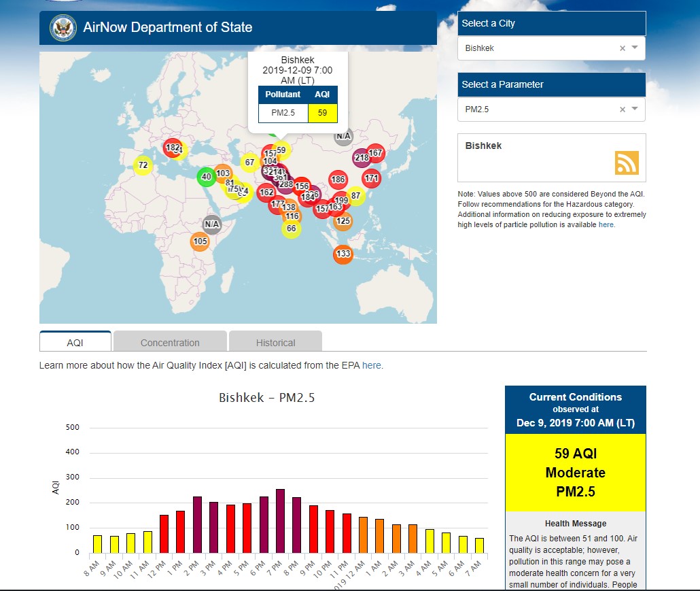Open the Historical tab

coord(275,343)
